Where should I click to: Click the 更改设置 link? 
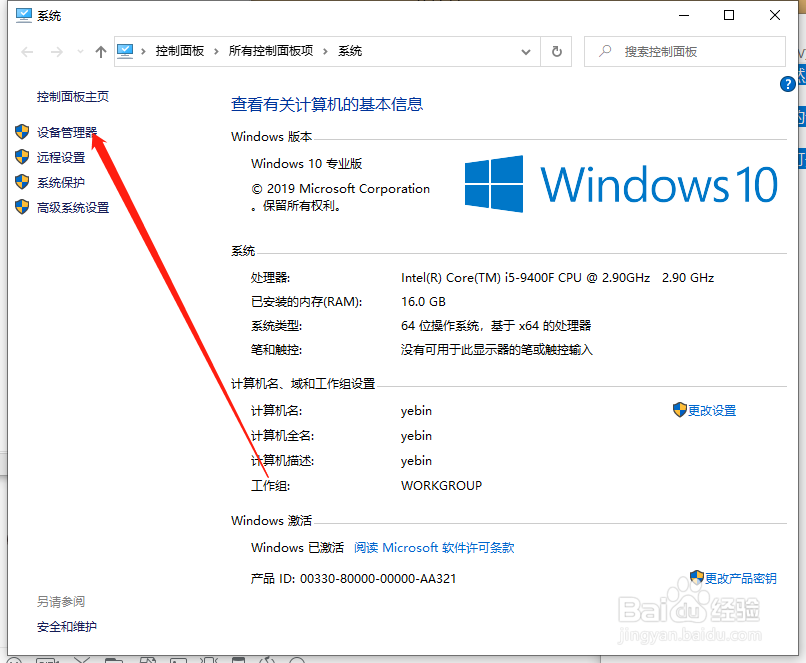pyautogui.click(x=712, y=410)
